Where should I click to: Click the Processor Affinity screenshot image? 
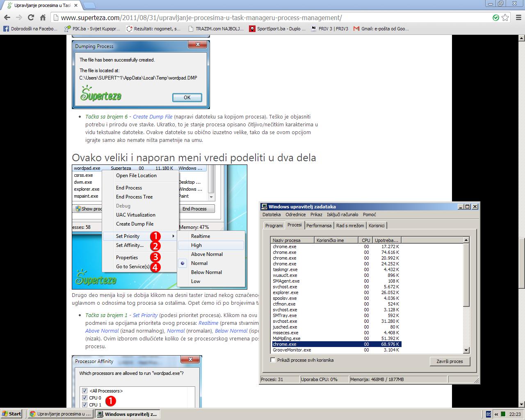click(x=137, y=381)
